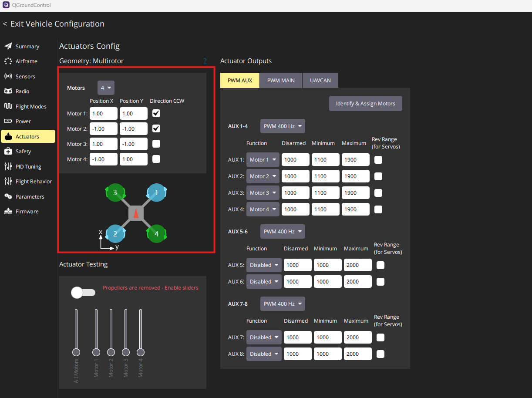Open Firmware setup page
This screenshot has height=398, width=532.
(27, 211)
